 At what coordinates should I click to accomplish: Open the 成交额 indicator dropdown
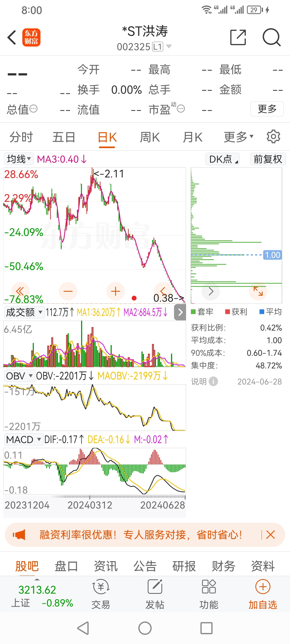point(24,312)
